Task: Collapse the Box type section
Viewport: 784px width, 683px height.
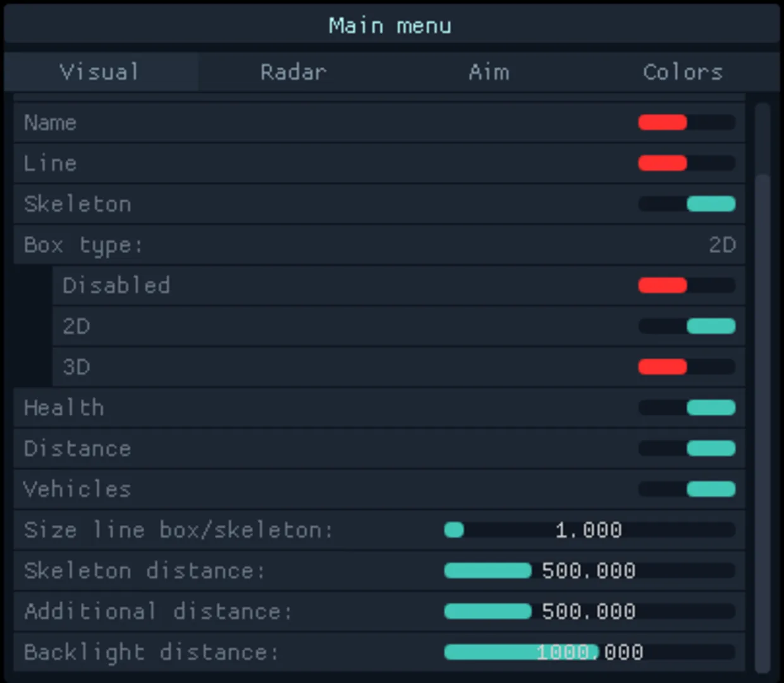Action: (x=379, y=245)
